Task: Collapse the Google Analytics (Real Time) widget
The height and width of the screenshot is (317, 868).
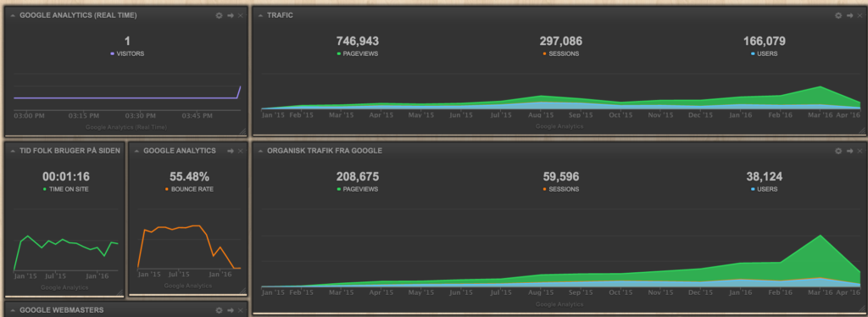Action: pos(13,15)
